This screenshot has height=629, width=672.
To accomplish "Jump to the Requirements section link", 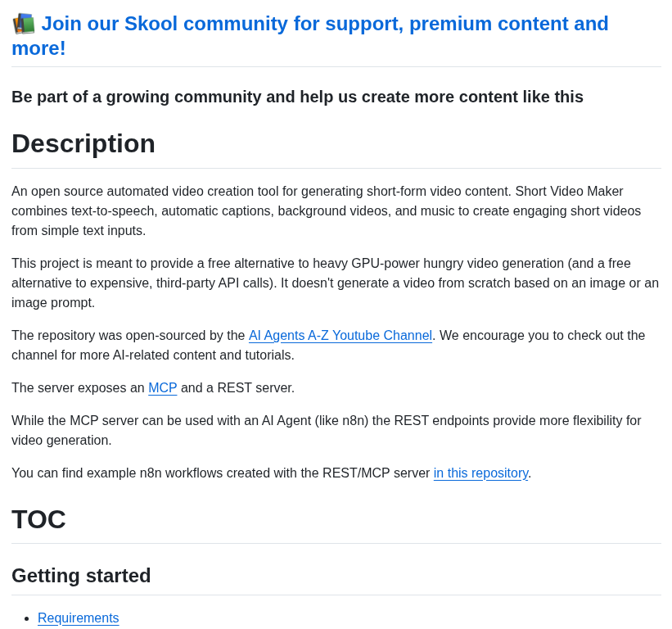I will tap(79, 618).
